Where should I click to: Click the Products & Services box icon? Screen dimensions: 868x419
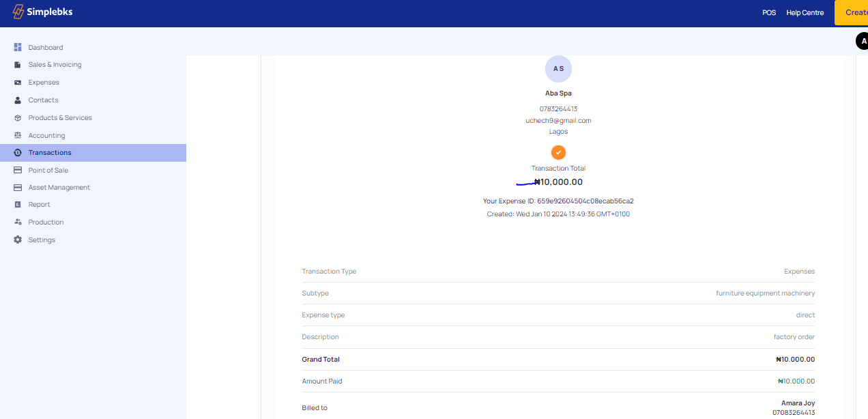point(18,118)
